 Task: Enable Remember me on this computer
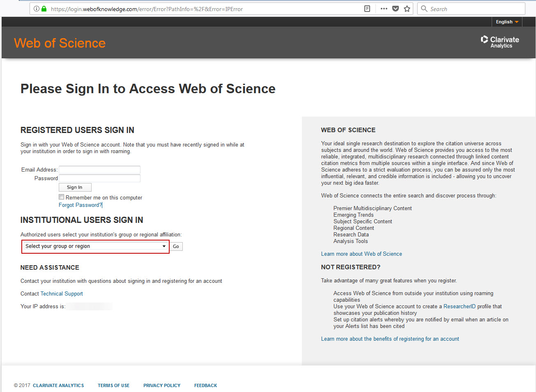(x=61, y=197)
